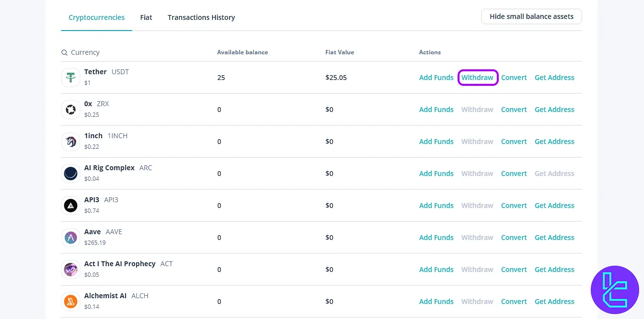Screen dimensions: 644x319
Task: Convert Act I The AI Prophecy
Action: (514, 270)
